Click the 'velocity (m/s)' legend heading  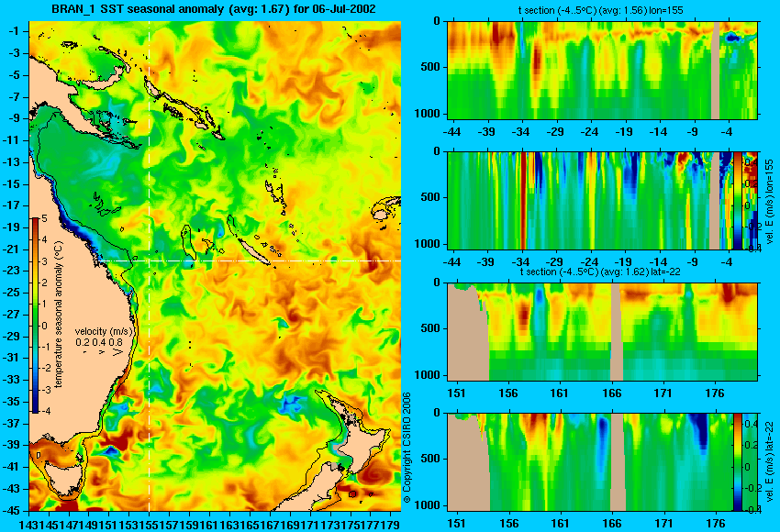(x=104, y=331)
